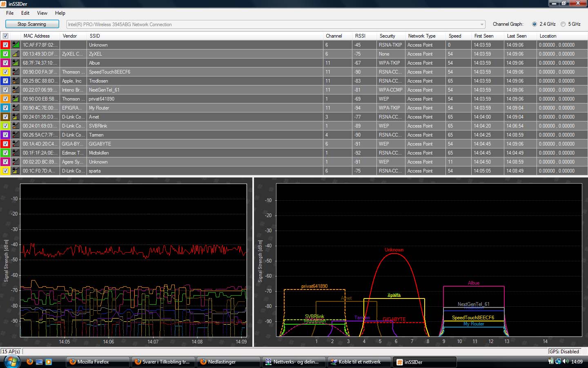Click signal strength icon for Tarmen row

(x=16, y=135)
